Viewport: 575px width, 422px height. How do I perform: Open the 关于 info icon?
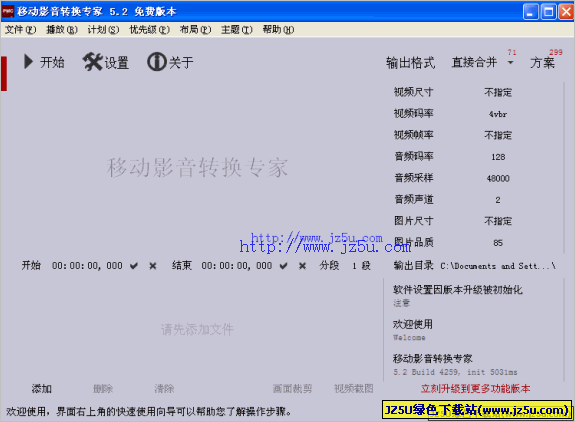point(157,62)
